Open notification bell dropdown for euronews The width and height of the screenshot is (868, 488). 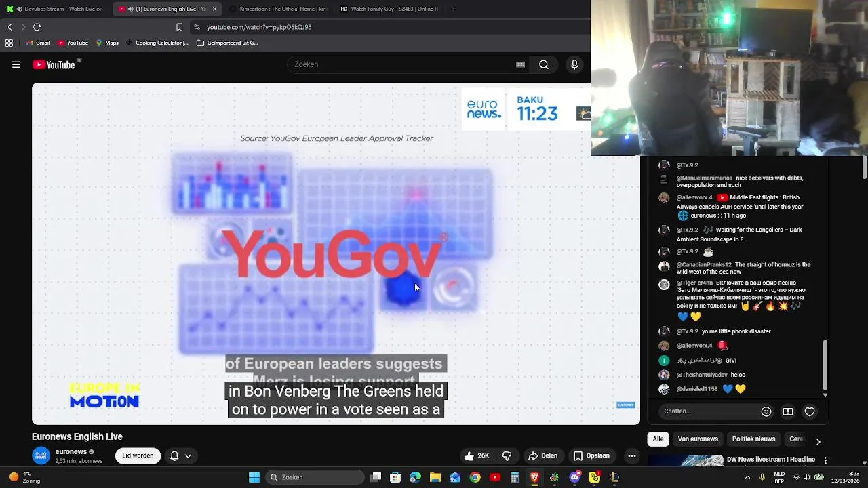(180, 456)
